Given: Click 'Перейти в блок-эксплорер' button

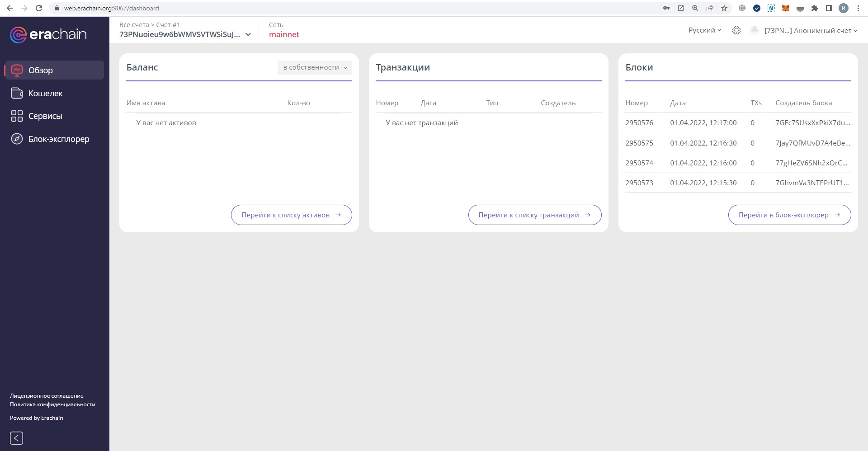Looking at the screenshot, I should pyautogui.click(x=789, y=215).
